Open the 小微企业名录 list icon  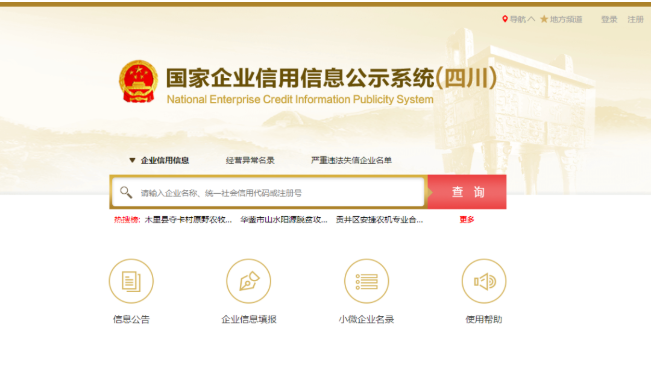(x=366, y=281)
